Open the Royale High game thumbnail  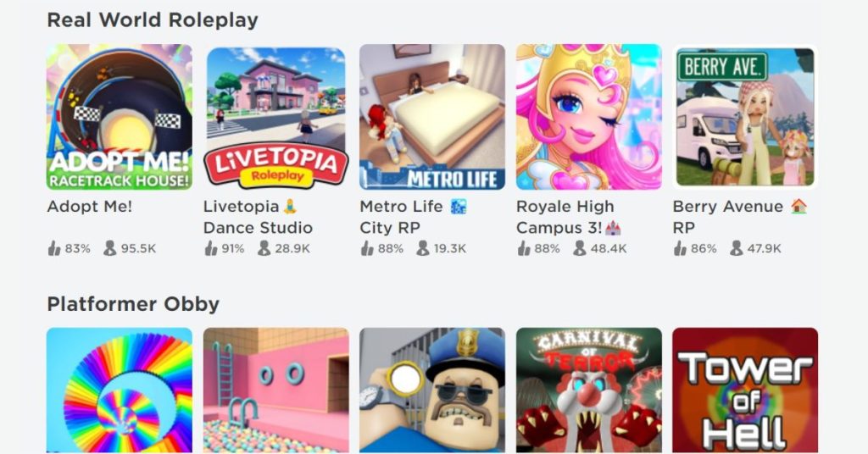[588, 117]
